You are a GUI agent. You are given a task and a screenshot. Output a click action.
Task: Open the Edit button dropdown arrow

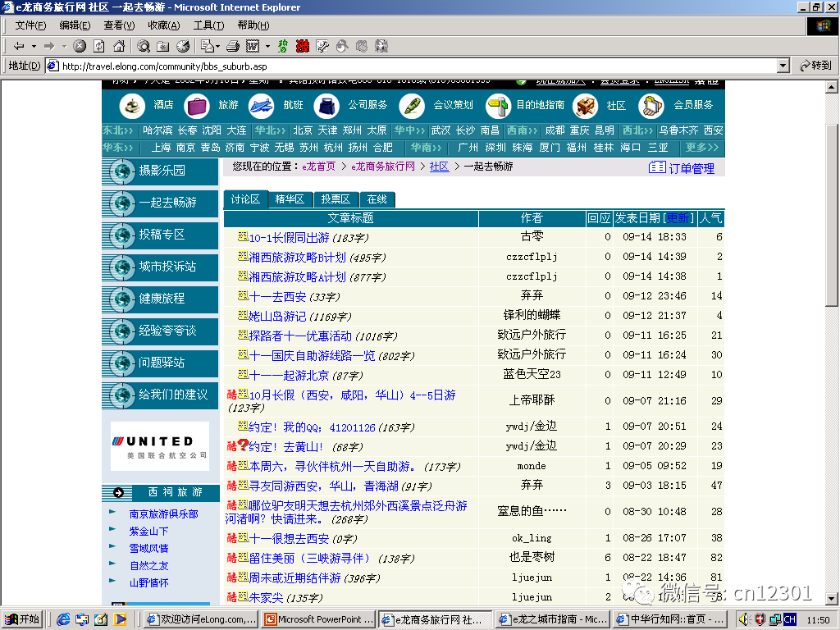click(x=268, y=47)
